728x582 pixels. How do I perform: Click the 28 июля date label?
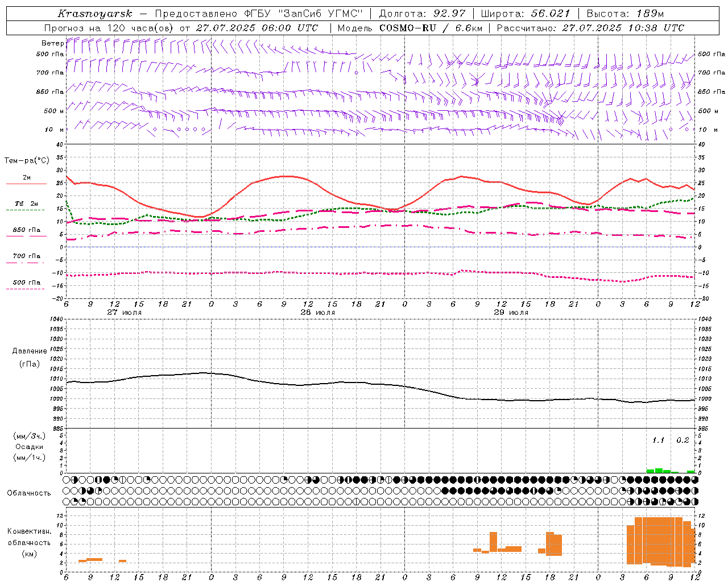318,313
